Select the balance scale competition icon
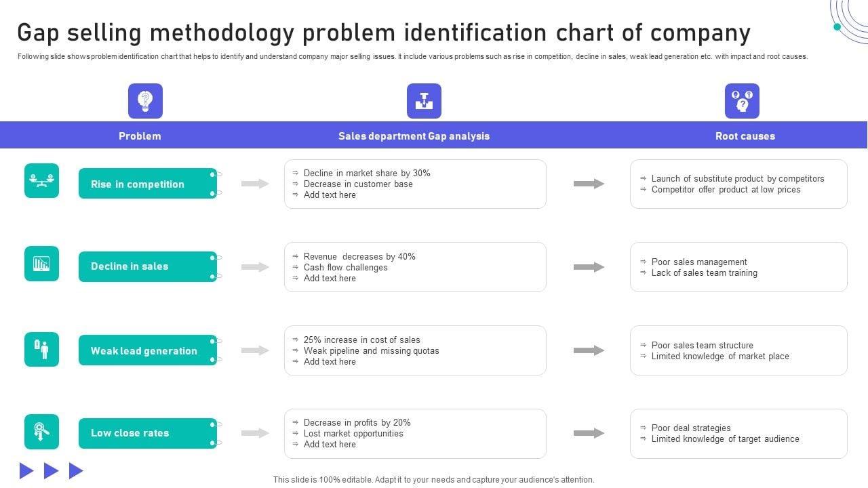 tap(41, 180)
